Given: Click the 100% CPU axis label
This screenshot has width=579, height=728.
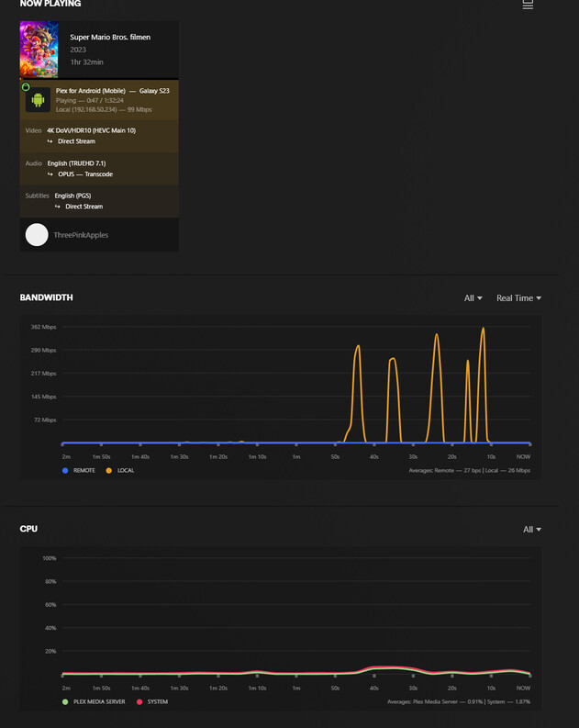Looking at the screenshot, I should pos(50,558).
